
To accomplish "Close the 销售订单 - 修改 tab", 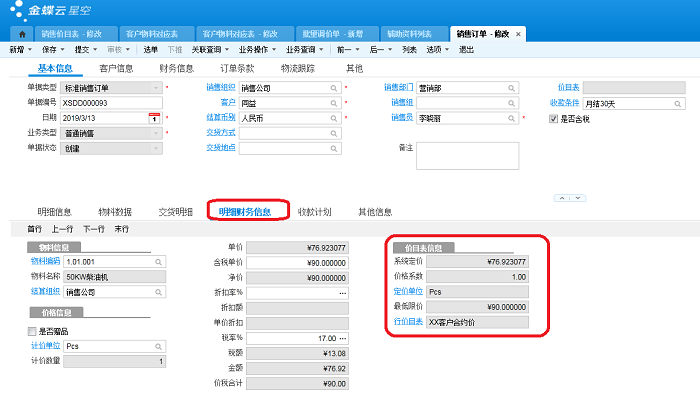I will point(518,34).
